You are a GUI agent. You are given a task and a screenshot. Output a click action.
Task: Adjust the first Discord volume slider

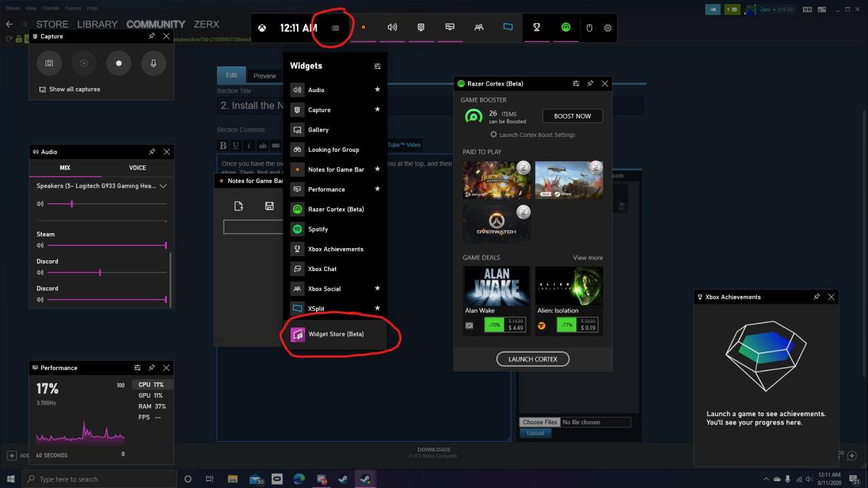pyautogui.click(x=100, y=272)
